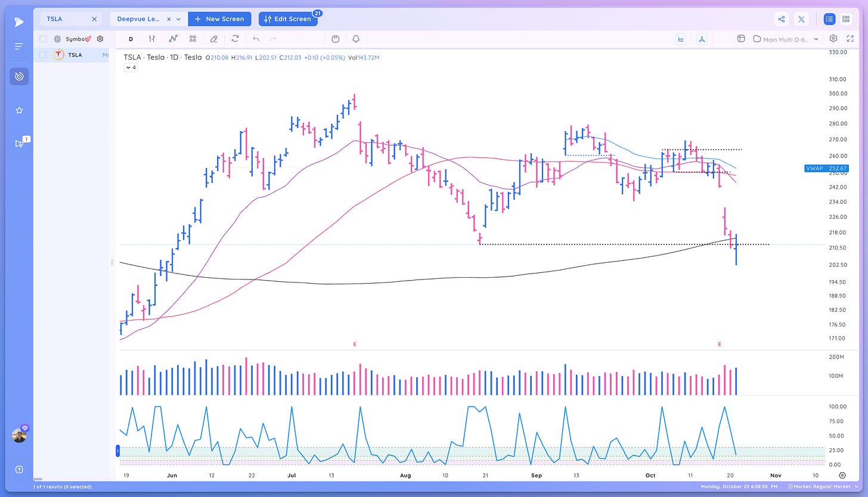Open the Main Multi D-6... layout dropdown
Viewport: 868px width, 497px height.
(x=786, y=39)
